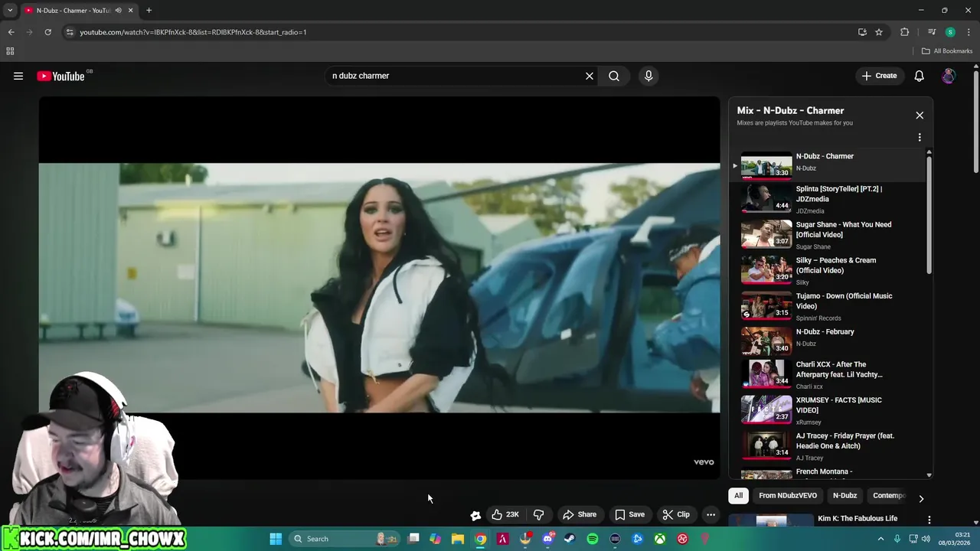Open the Chrome profile avatar

[x=950, y=32]
